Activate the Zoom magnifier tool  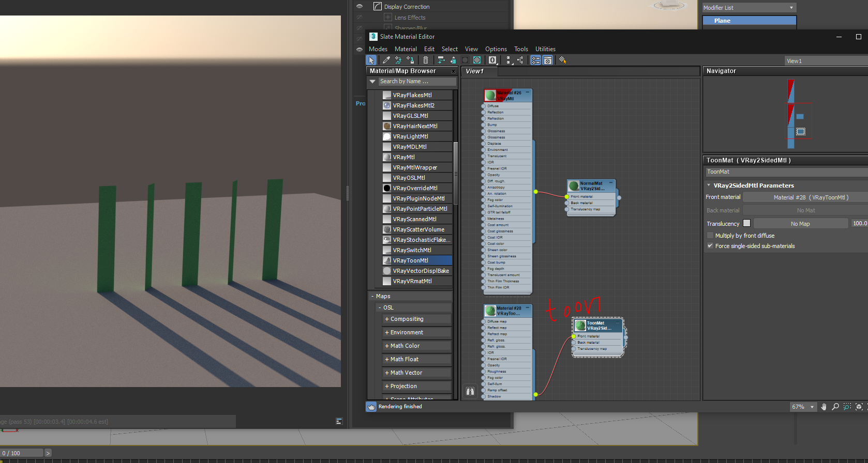[835, 407]
